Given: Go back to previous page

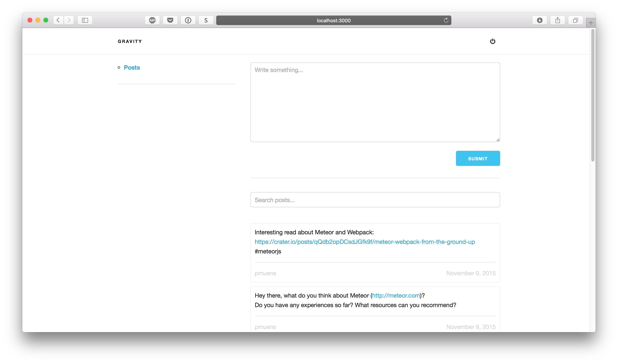Looking at the screenshot, I should [58, 20].
